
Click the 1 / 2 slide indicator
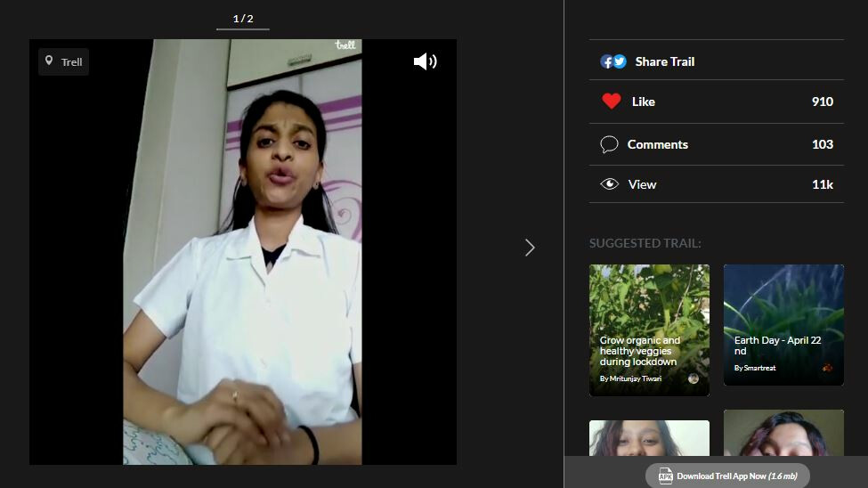[x=243, y=19]
